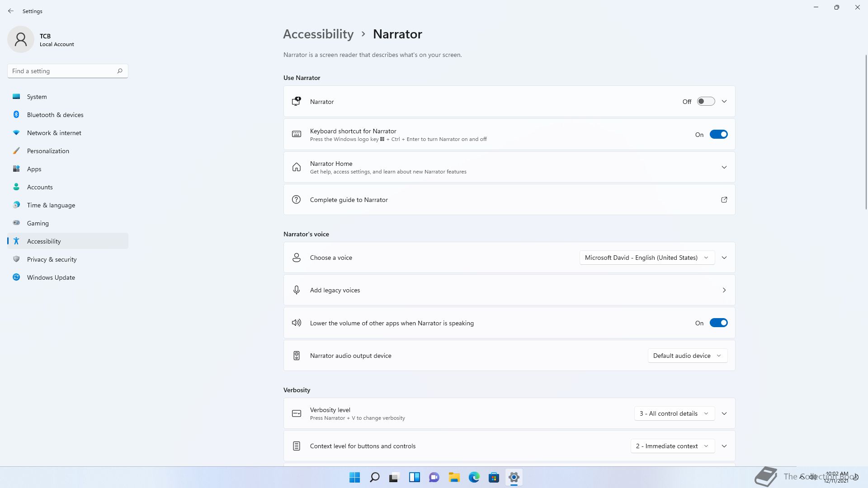The width and height of the screenshot is (868, 488).
Task: Click the Narrator Home house icon
Action: (297, 167)
